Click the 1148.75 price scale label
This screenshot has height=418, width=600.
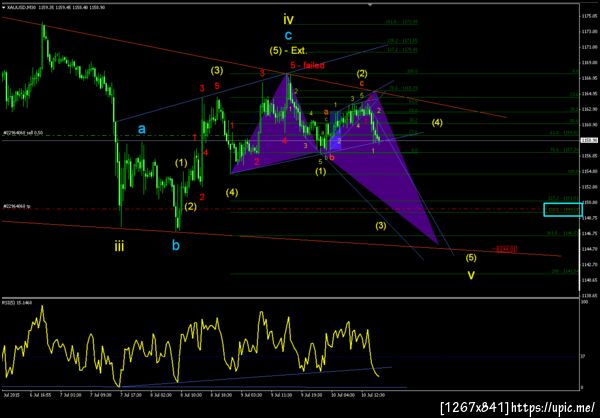coord(588,218)
